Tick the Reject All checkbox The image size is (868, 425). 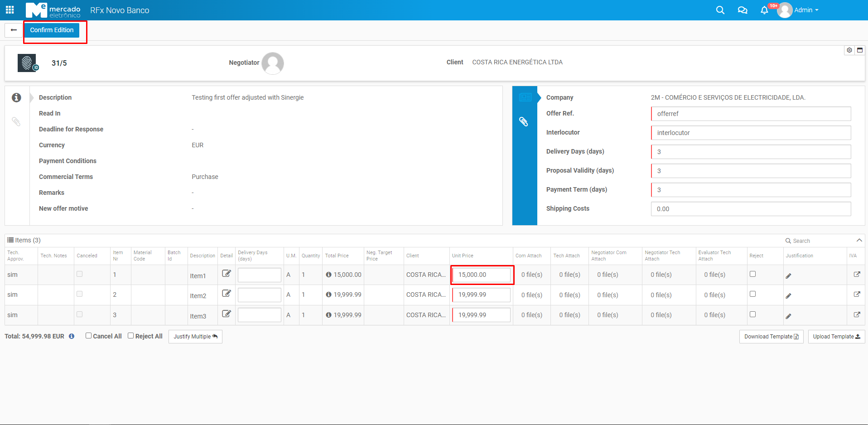coord(131,336)
